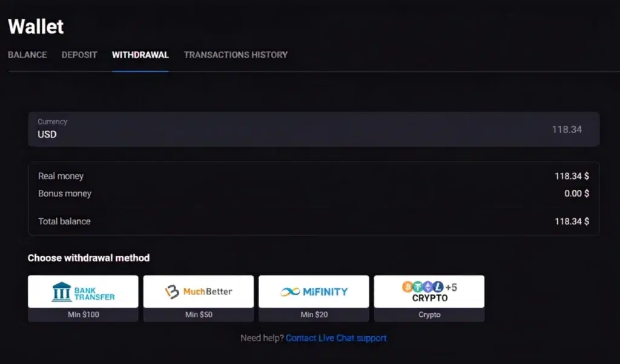Switch to the Deposit tab
The height and width of the screenshot is (364, 620).
click(x=79, y=54)
